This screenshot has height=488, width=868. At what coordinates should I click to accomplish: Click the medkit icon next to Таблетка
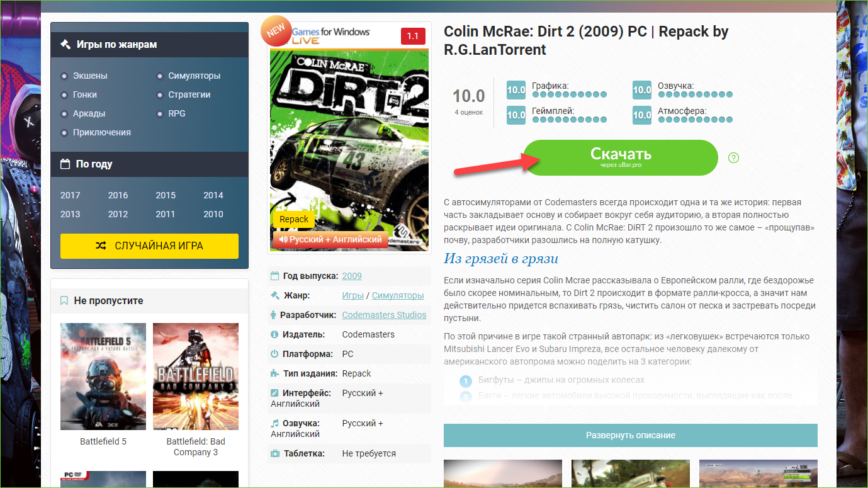(x=274, y=453)
